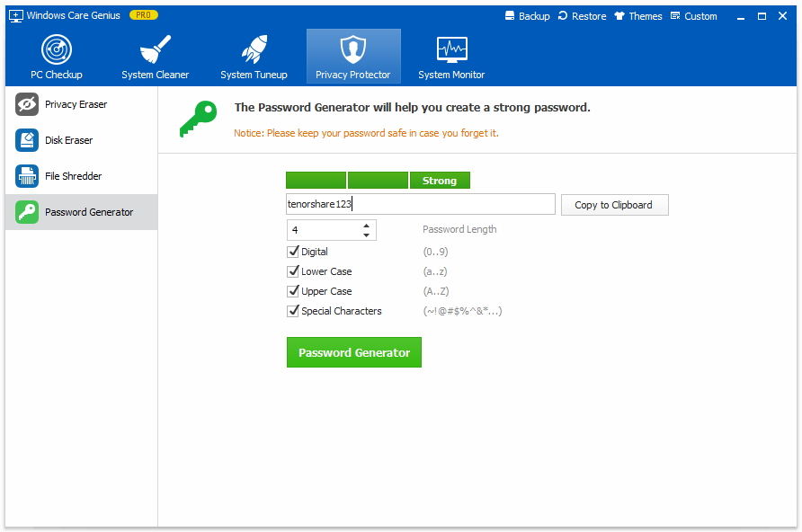Click the (~!@#$%^&*...) hint text

click(x=462, y=311)
